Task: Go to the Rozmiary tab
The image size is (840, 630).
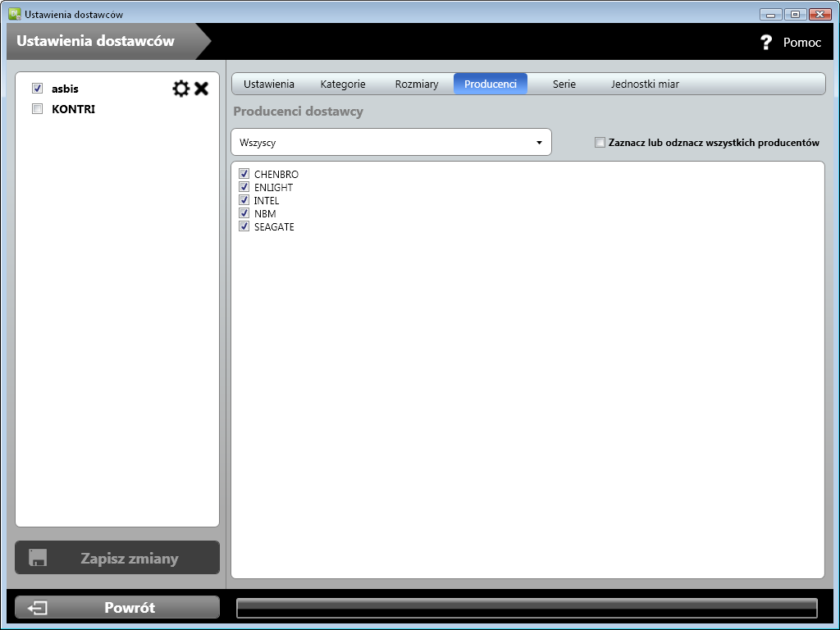Action: click(x=417, y=84)
